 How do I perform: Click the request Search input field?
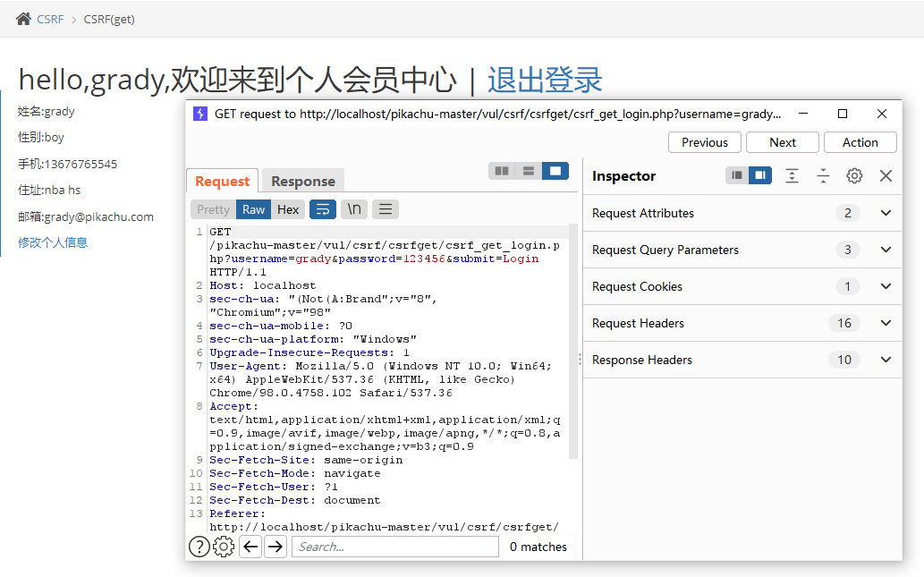click(394, 547)
